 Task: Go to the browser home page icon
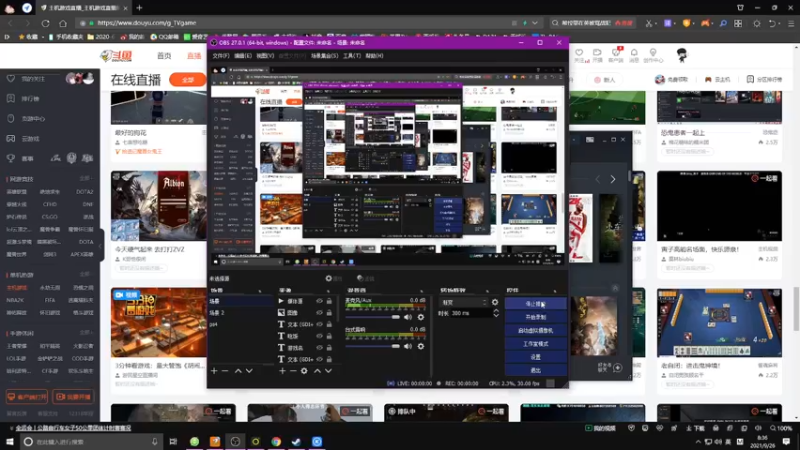point(63,23)
